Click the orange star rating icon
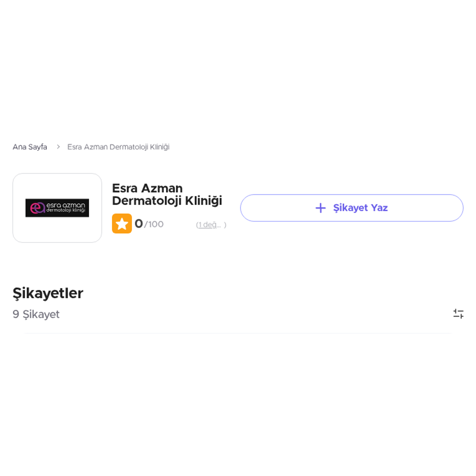This screenshot has width=476, height=476. [122, 224]
